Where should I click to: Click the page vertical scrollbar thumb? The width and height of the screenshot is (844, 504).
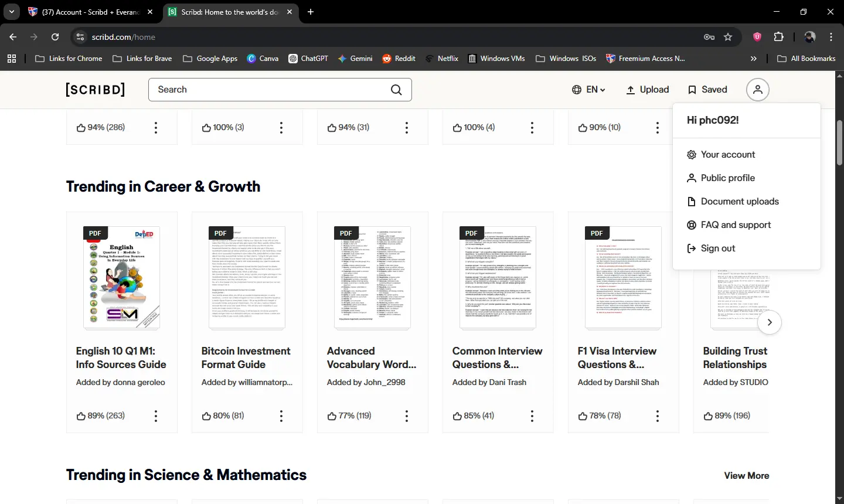point(839,142)
